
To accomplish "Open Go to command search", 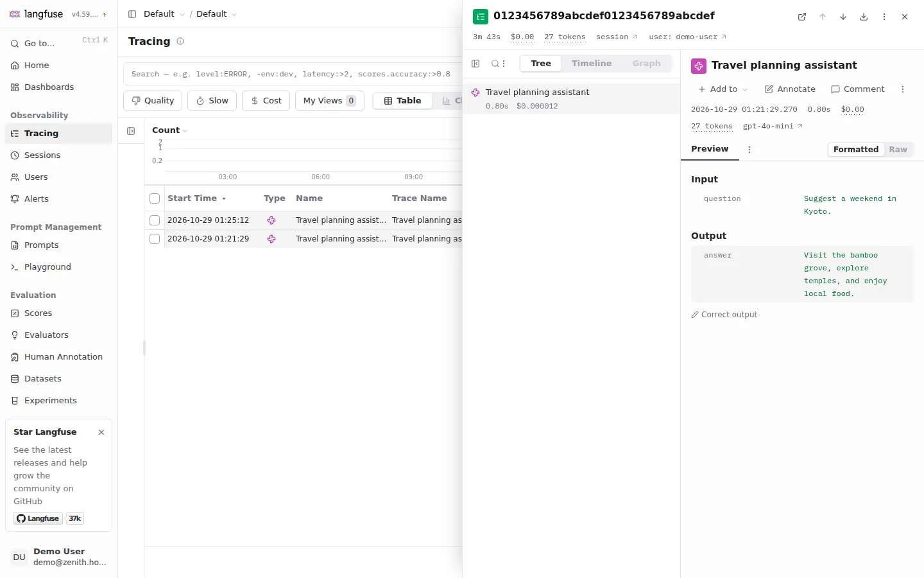I will (58, 44).
